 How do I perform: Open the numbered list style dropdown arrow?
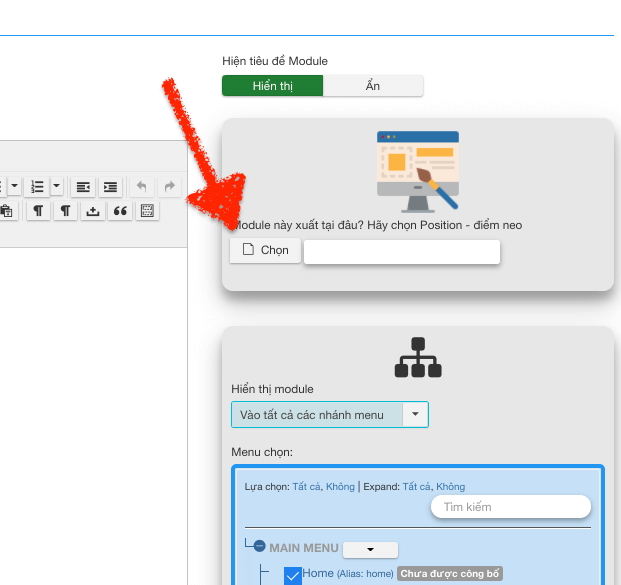click(x=57, y=186)
